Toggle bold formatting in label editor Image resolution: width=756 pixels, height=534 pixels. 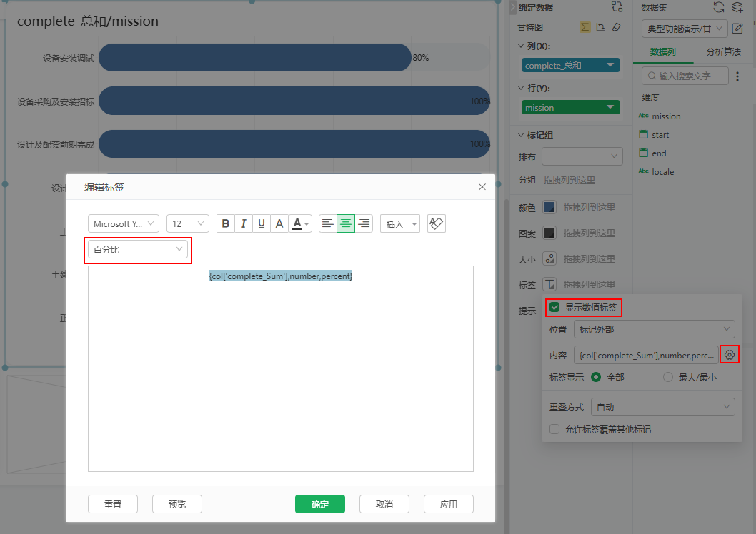225,223
